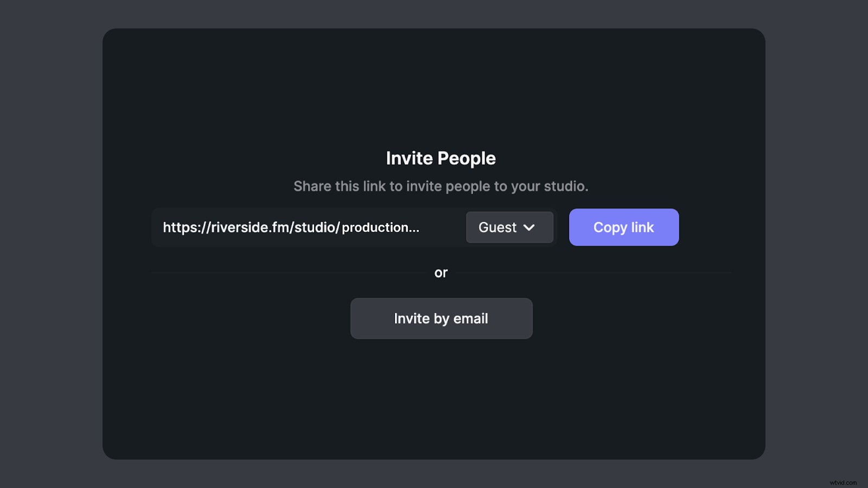868x488 pixels.
Task: Click the dropdown arrow beside Guest
Action: 530,228
